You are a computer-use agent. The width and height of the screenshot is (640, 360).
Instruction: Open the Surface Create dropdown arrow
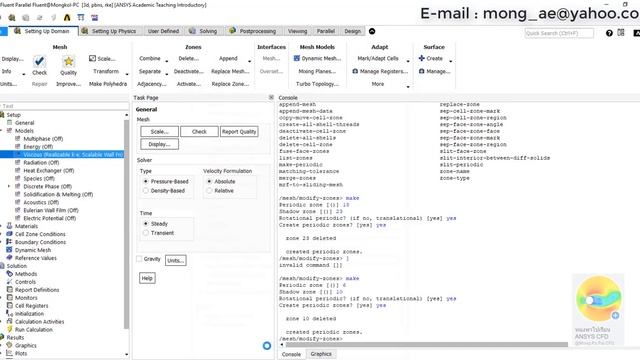(x=451, y=61)
